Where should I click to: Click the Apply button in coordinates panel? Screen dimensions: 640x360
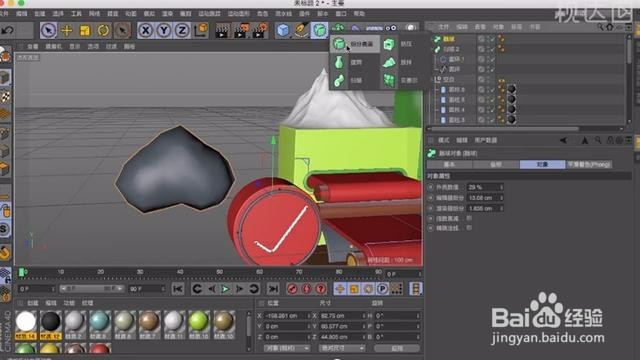point(397,348)
